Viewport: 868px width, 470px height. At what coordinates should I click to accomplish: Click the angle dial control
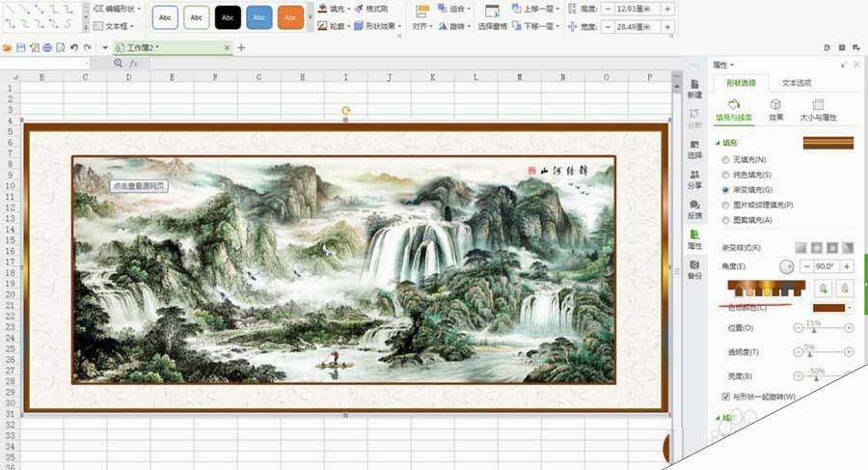786,266
